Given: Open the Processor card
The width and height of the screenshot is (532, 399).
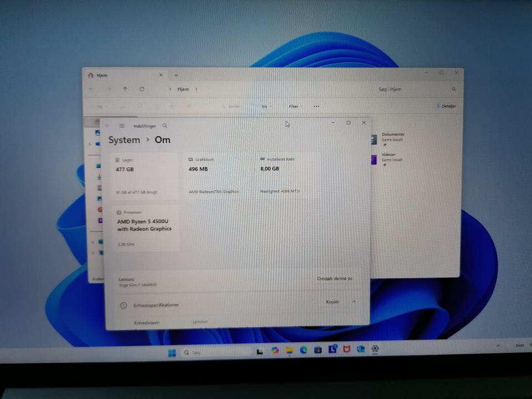Looking at the screenshot, I should 146,228.
